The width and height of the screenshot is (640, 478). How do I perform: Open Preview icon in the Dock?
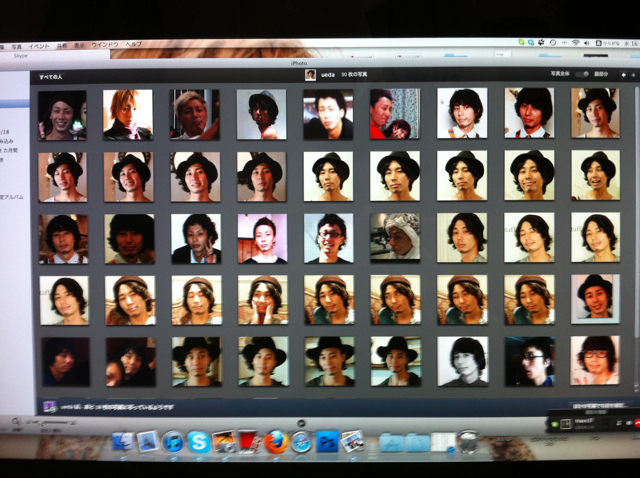[352, 442]
